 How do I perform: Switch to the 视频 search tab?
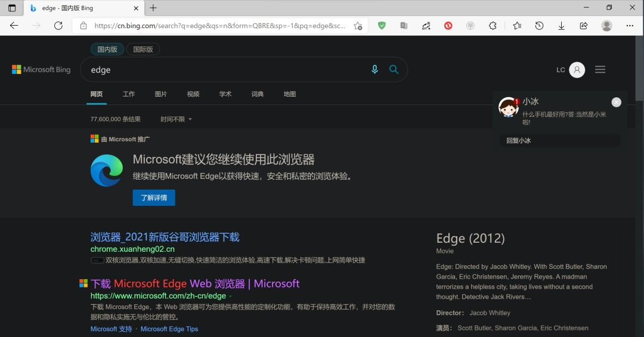193,94
